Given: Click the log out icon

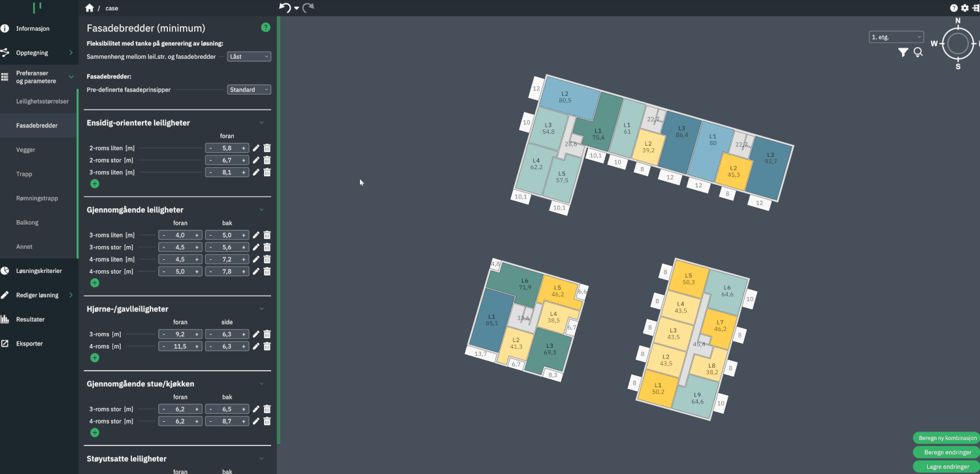Looking at the screenshot, I should click(976, 8).
